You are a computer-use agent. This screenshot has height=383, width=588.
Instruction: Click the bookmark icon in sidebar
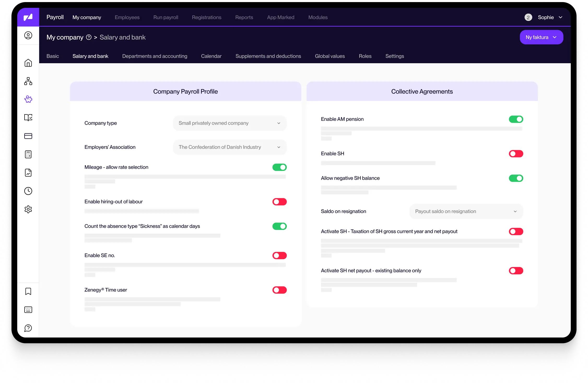[x=28, y=291]
